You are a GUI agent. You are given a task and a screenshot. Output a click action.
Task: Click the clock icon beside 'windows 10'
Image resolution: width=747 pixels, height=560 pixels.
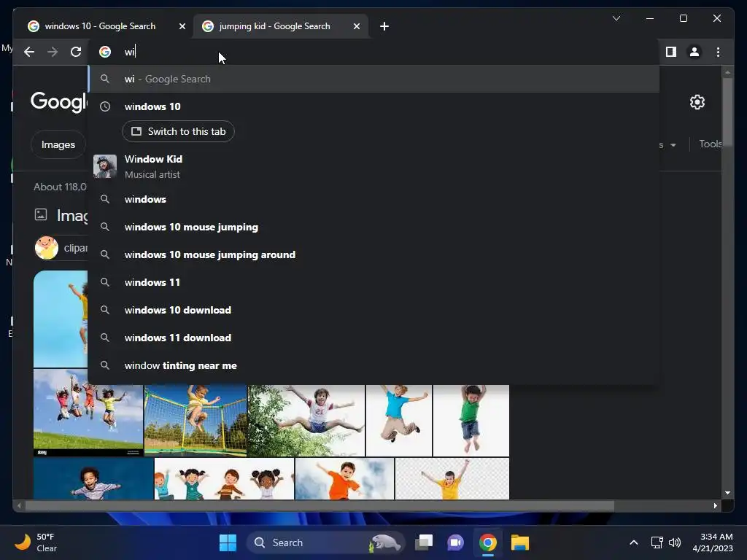click(x=105, y=106)
